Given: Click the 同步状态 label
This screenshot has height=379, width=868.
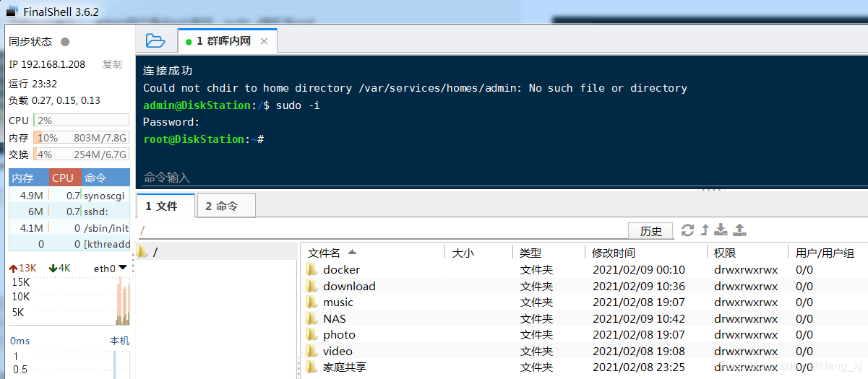Looking at the screenshot, I should [30, 42].
